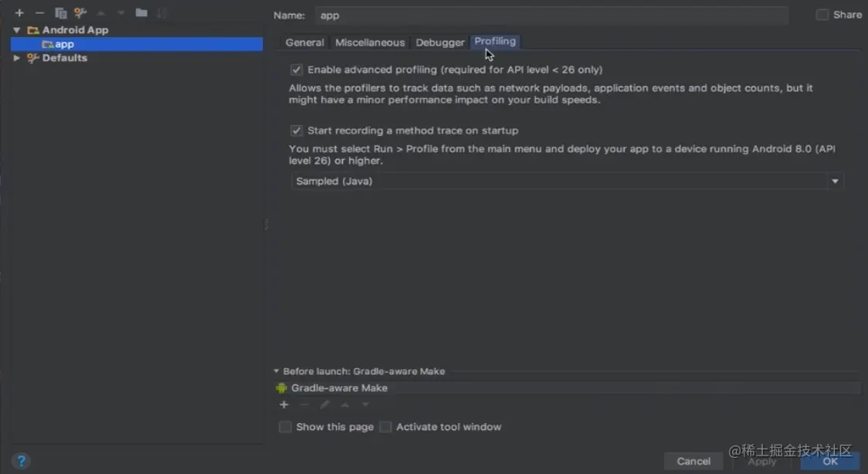Open help with the question mark icon
Screen dimensions: 868x474
[22, 461]
